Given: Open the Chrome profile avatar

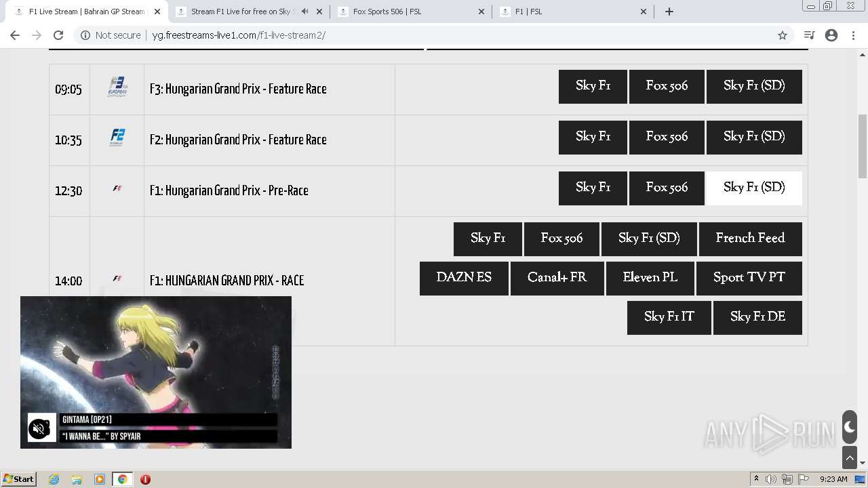Looking at the screenshot, I should click(x=831, y=35).
